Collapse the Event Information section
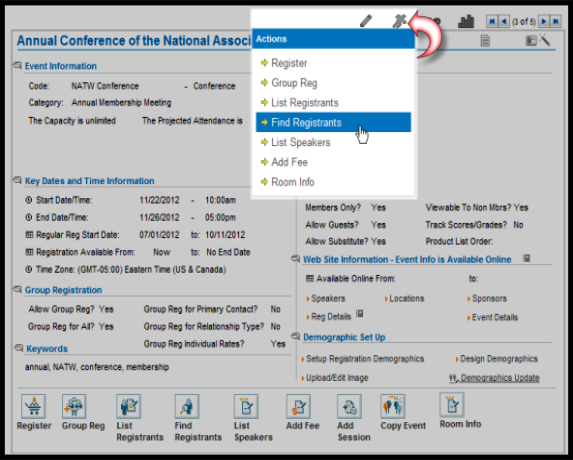The image size is (573, 460). click(17, 65)
